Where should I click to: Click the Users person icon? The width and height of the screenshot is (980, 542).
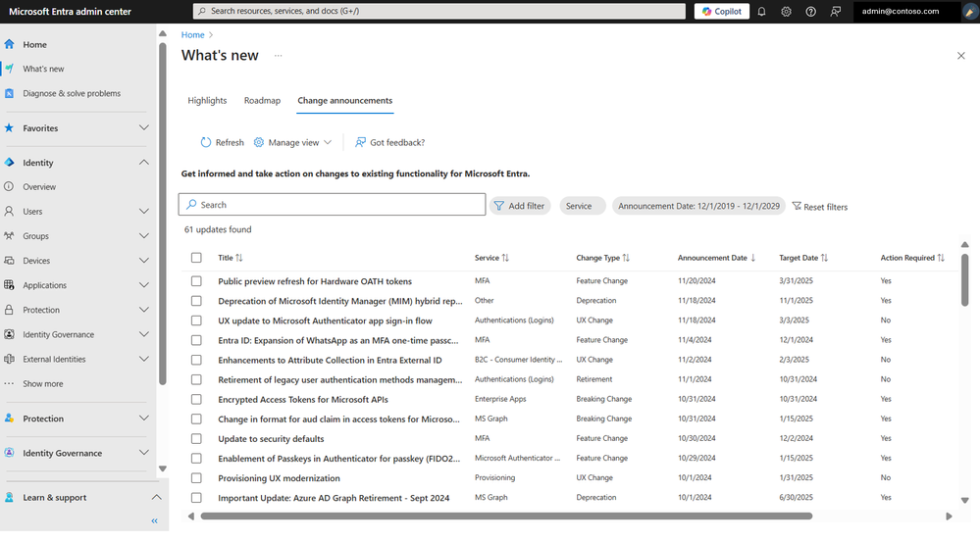[9, 211]
